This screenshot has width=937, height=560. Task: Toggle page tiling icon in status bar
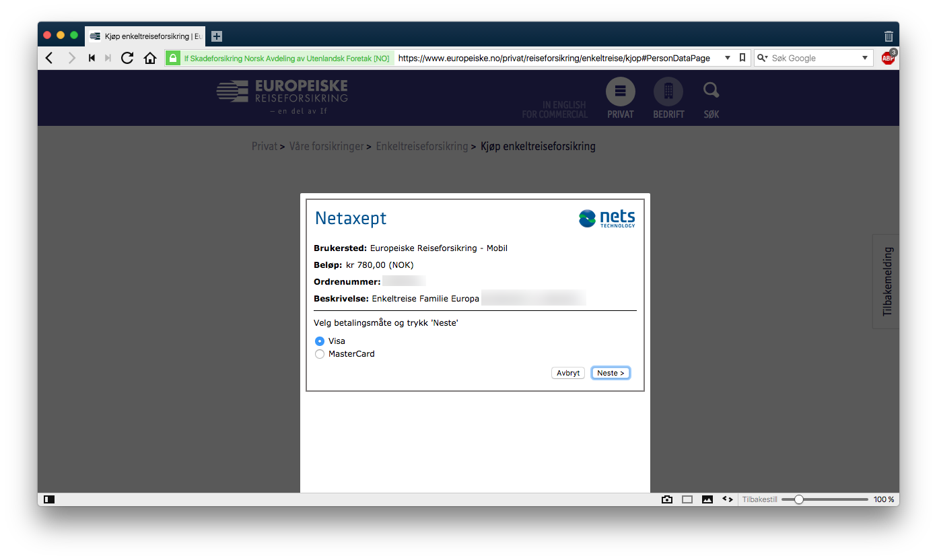(687, 499)
